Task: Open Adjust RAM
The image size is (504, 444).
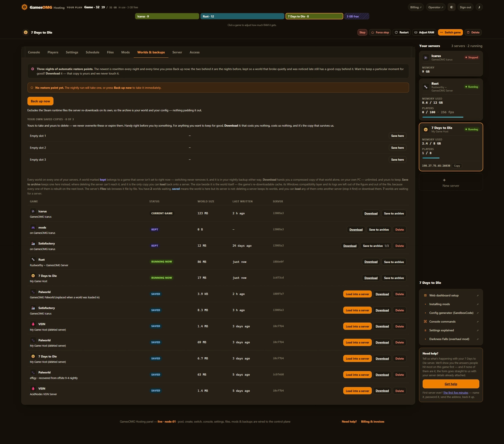Action: (x=424, y=32)
